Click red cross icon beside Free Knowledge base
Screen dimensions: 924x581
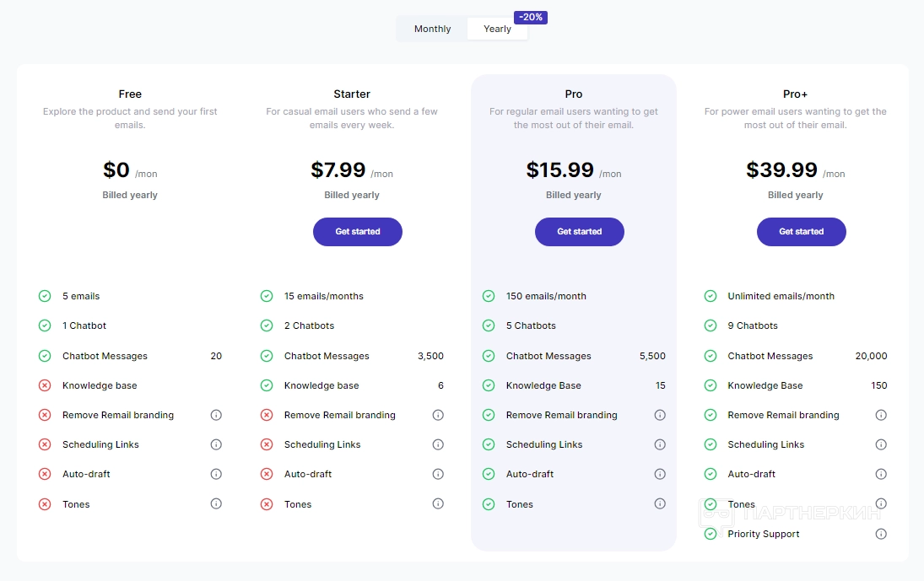pyautogui.click(x=45, y=385)
